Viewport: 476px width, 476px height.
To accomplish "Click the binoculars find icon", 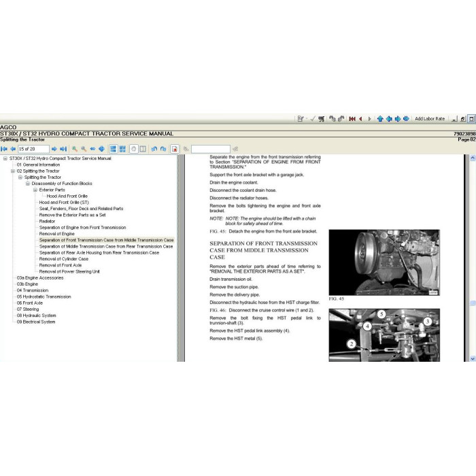I will click(x=186, y=149).
